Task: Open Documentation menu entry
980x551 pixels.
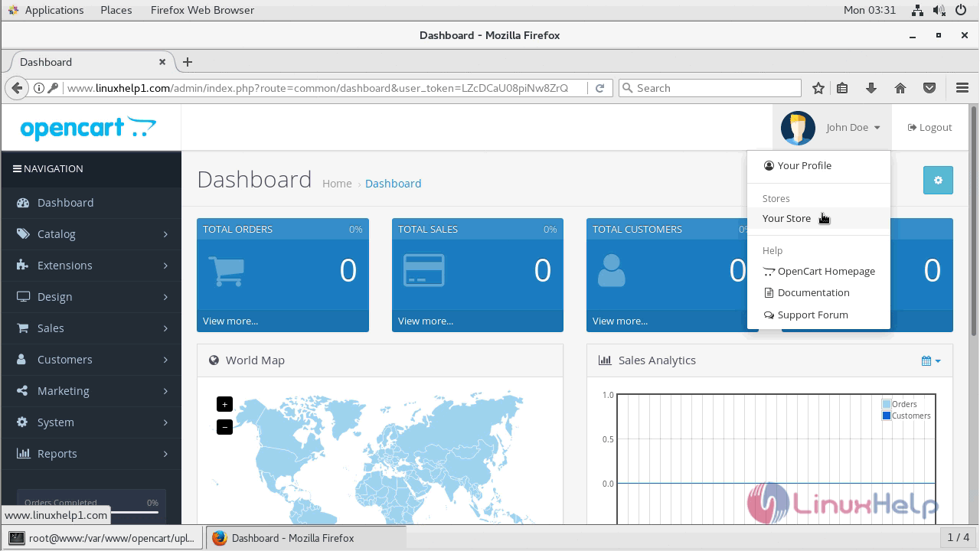Action: (818, 292)
